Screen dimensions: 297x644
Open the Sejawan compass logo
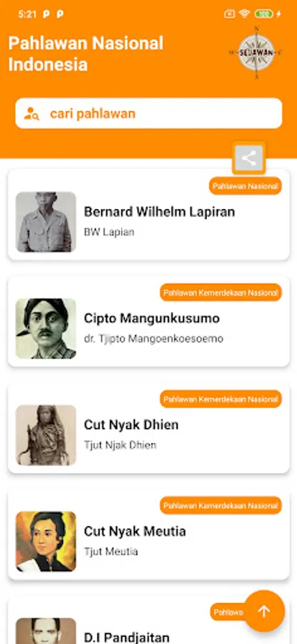pos(256,52)
